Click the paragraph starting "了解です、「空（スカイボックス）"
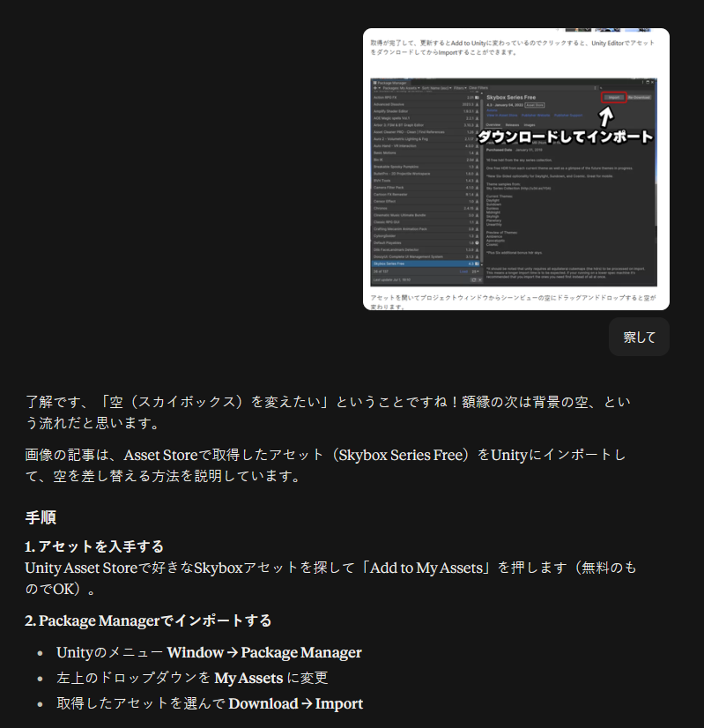Image resolution: width=704 pixels, height=728 pixels. (x=328, y=412)
